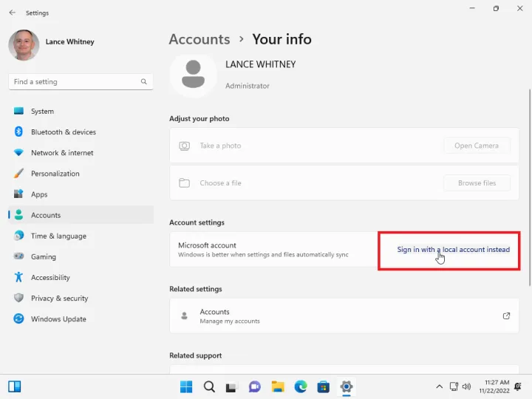Click the vertical scrollbar on right edge
The width and height of the screenshot is (532, 399).
[x=528, y=185]
